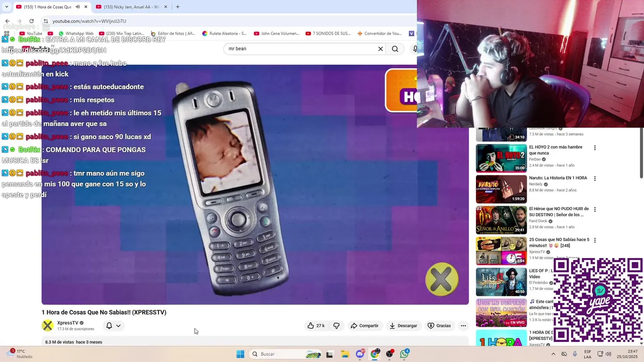Open the XpressTV channel name link
Screen dimensions: 644x362
[67, 323]
